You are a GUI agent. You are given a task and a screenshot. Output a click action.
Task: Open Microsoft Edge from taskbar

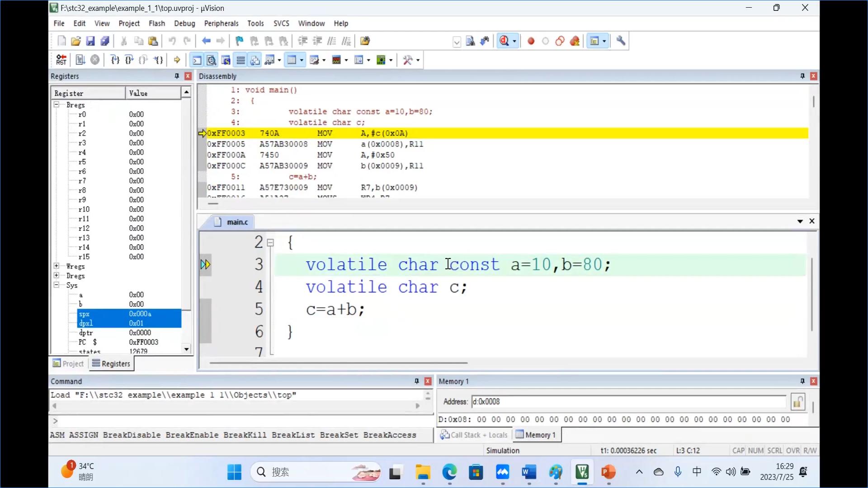pyautogui.click(x=449, y=472)
